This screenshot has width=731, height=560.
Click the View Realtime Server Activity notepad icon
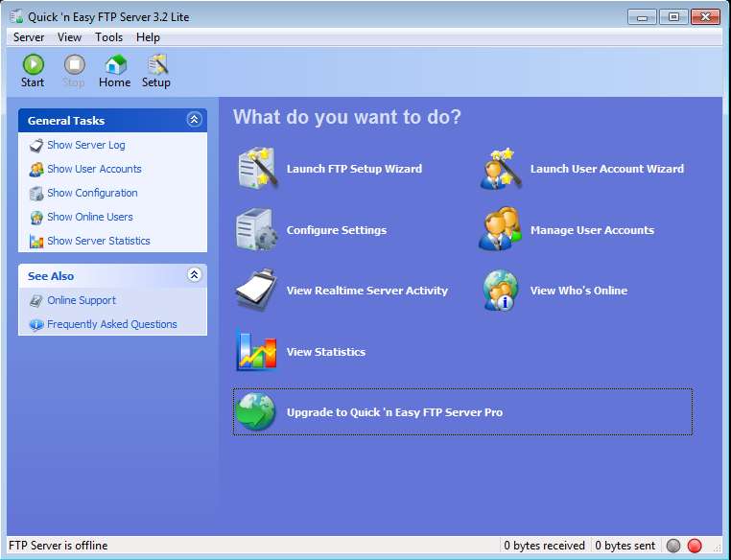(x=256, y=290)
